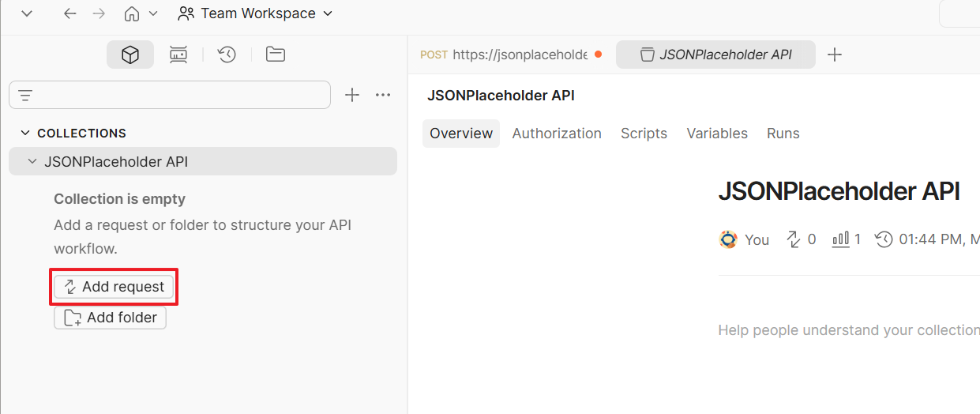Open the three-dots sidebar options menu
The width and height of the screenshot is (980, 414).
point(384,95)
